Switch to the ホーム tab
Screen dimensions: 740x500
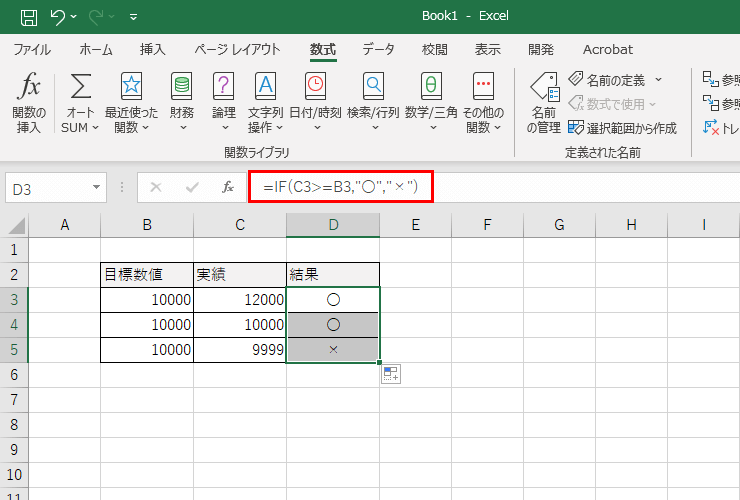point(96,50)
